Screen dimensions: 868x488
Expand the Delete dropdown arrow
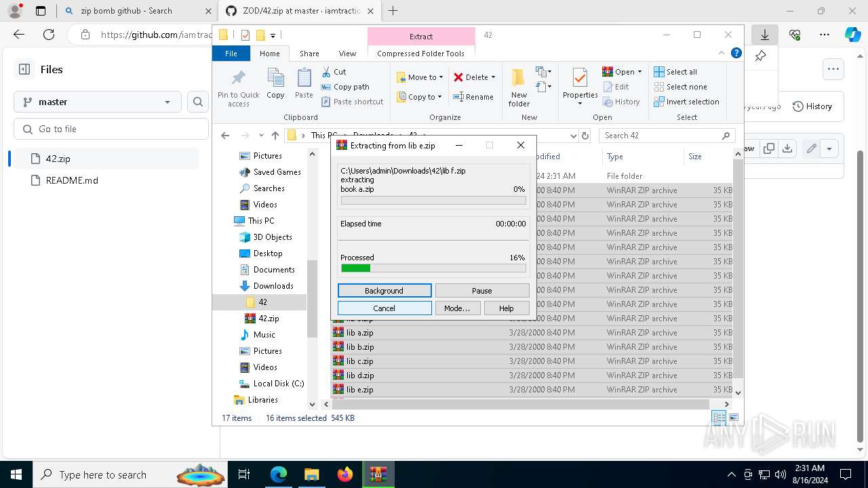pos(493,77)
